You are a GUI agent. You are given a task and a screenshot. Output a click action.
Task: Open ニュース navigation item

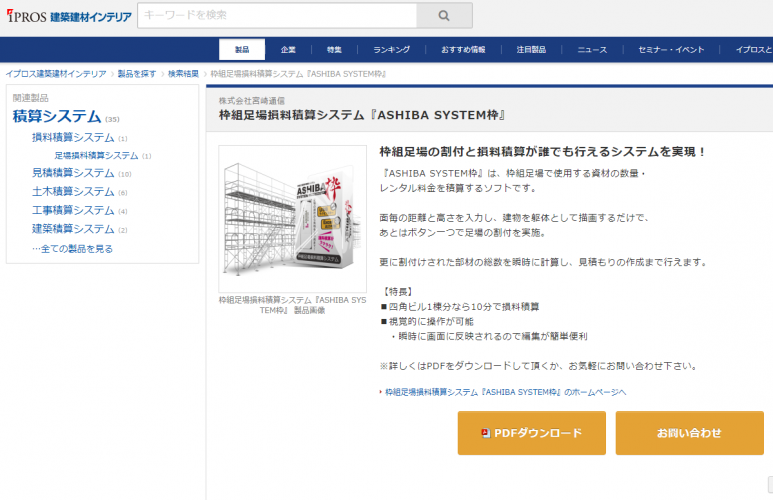592,49
